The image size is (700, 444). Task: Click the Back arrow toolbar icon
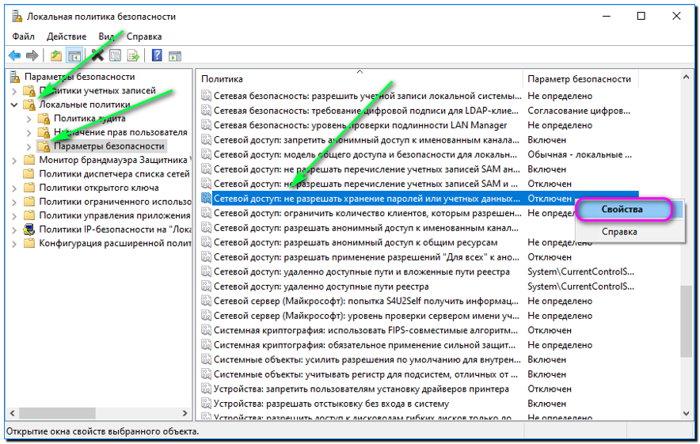point(15,56)
